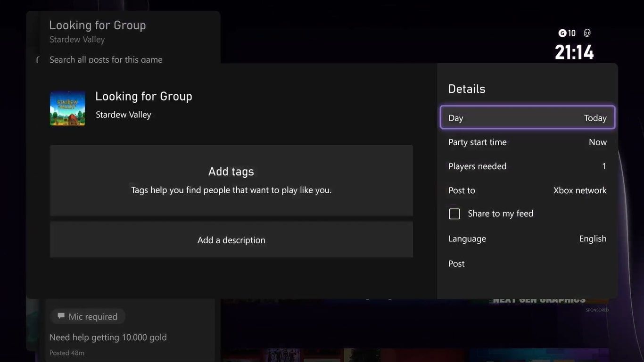
Task: Click the Looking for Group heading in dialog
Action: click(144, 96)
